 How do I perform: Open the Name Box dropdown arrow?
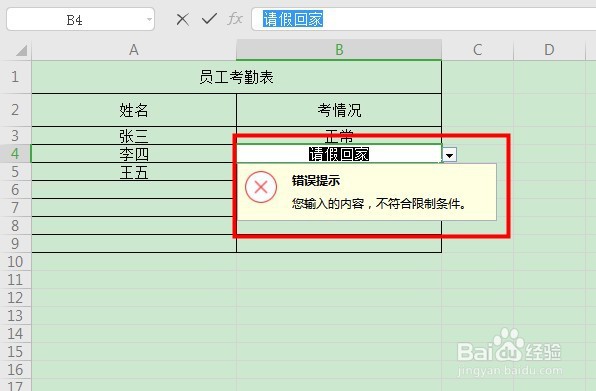coord(149,19)
